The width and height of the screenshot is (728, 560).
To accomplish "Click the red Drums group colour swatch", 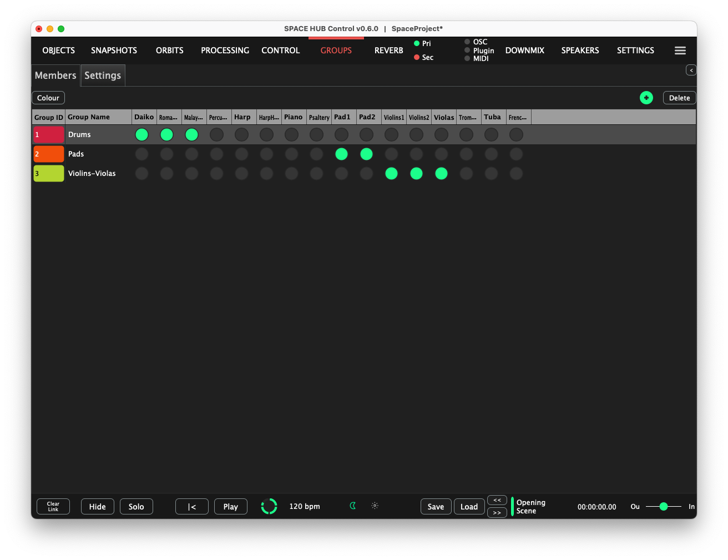I will click(49, 134).
